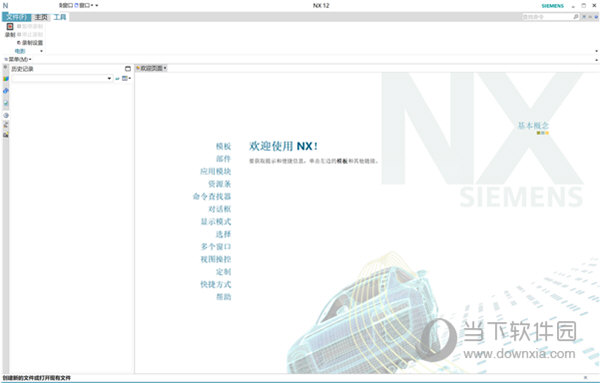Open the 欢迎页面 tab dropdown arrow
The height and width of the screenshot is (383, 600).
tap(165, 68)
